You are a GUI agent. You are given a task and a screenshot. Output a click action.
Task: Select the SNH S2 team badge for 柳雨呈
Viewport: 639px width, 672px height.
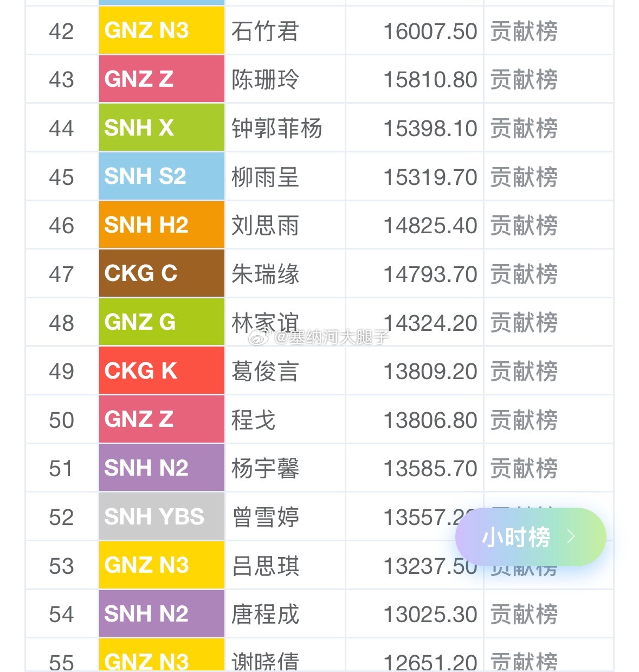162,177
